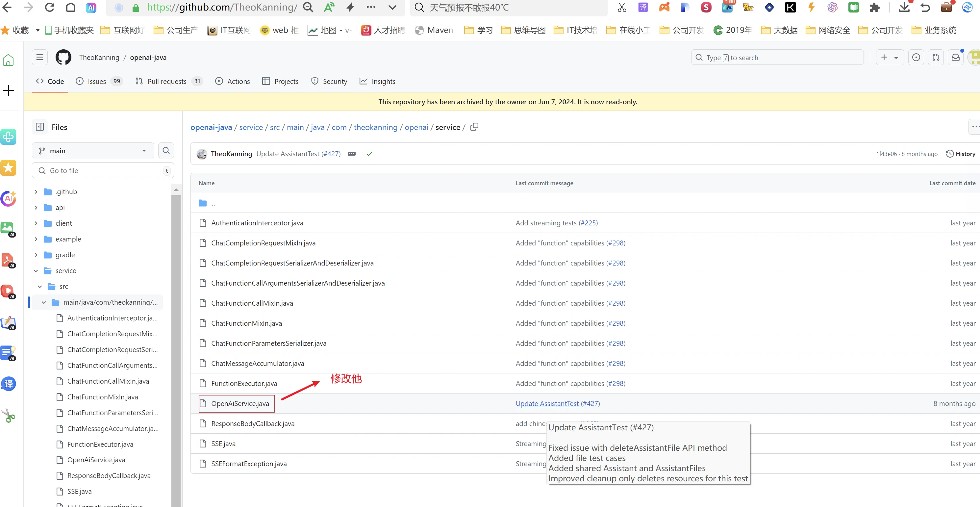This screenshot has width=980, height=507.
Task: Collapse the Files side panel icon
Action: point(39,127)
